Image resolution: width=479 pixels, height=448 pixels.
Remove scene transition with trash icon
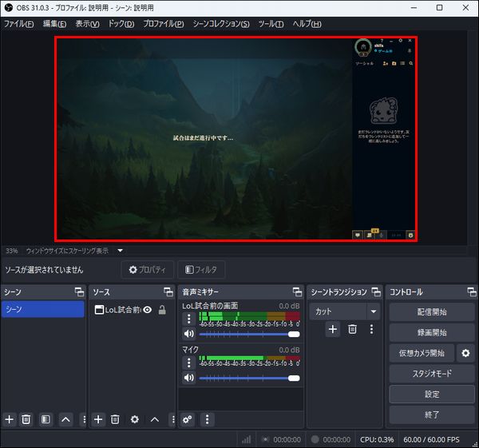[x=352, y=329]
